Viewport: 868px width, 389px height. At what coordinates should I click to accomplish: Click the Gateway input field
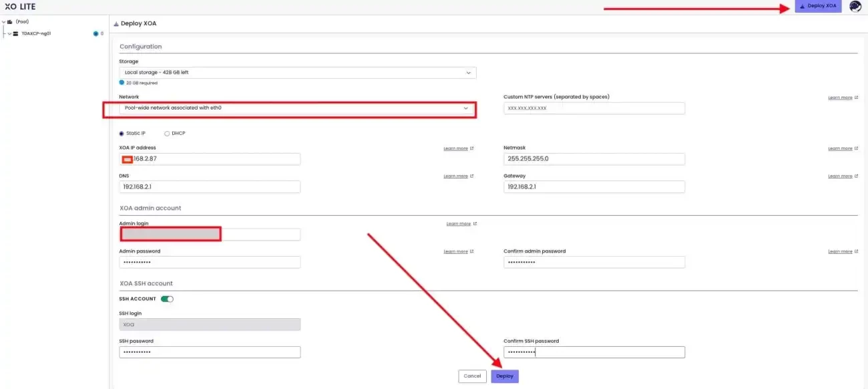point(594,187)
